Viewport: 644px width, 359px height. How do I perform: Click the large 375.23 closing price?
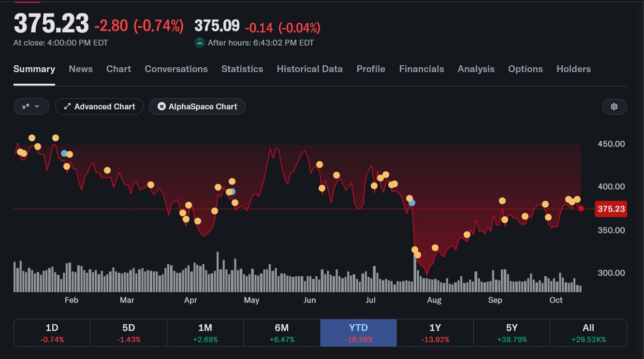coord(51,23)
